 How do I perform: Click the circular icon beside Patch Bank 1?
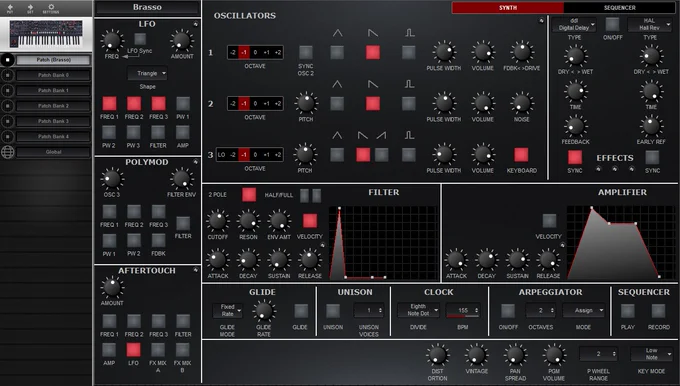7,90
